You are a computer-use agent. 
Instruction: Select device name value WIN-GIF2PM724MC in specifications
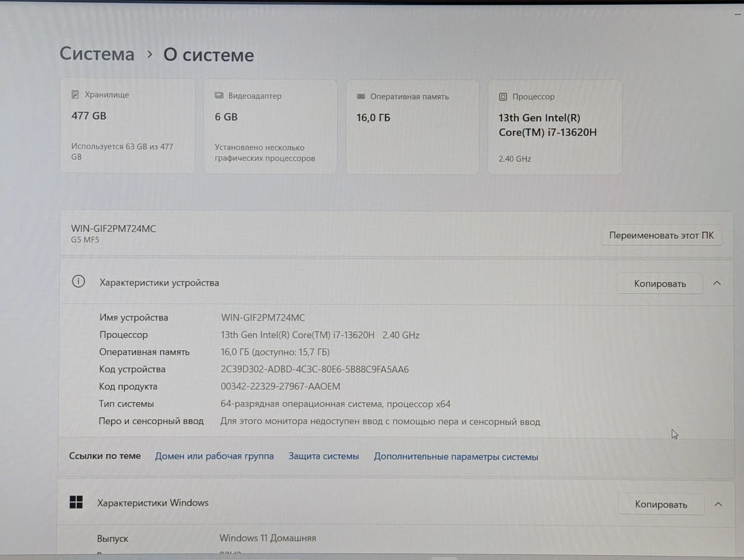tap(263, 317)
